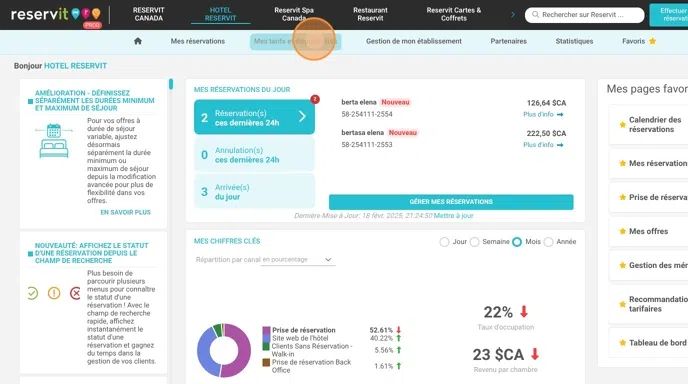Open the Statistiques menu
Image resolution: width=688 pixels, height=384 pixels.
pos(574,41)
